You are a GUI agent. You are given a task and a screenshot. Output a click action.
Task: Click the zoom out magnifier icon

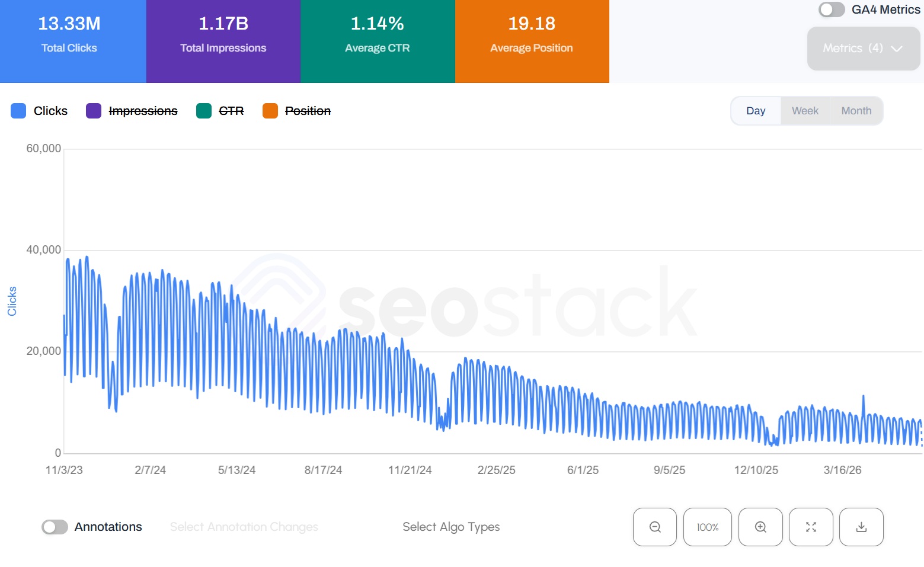click(655, 527)
